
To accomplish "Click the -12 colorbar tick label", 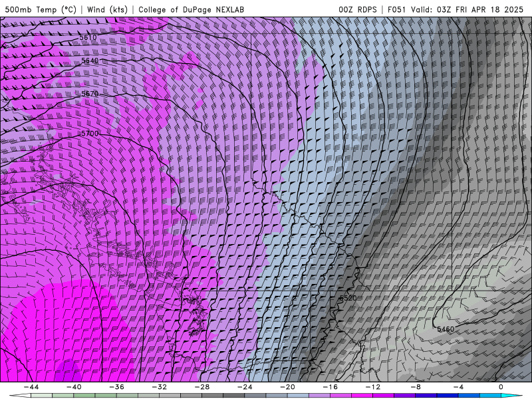I will point(373,387).
